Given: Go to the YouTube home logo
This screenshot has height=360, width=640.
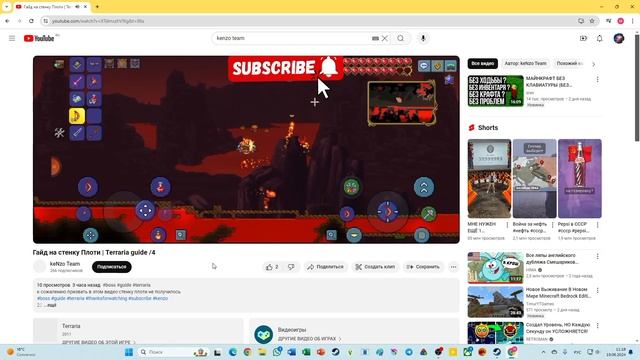Looking at the screenshot, I should coord(39,38).
